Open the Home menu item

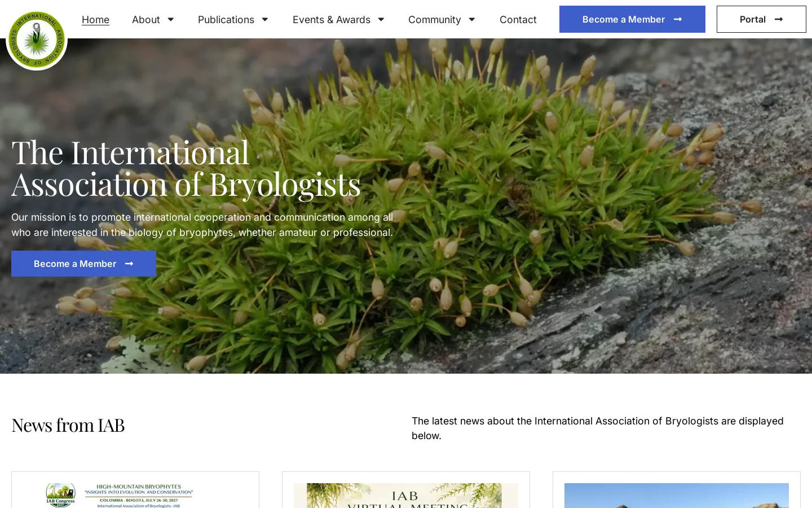(95, 19)
